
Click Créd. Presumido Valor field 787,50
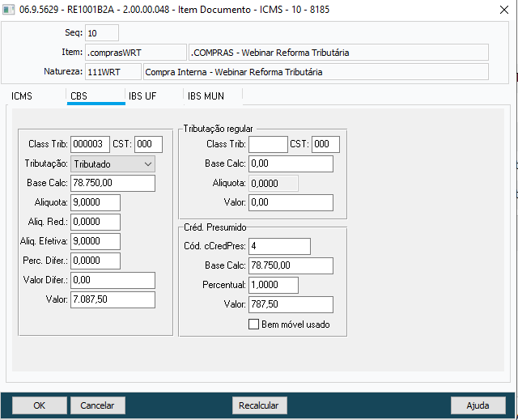pos(291,304)
